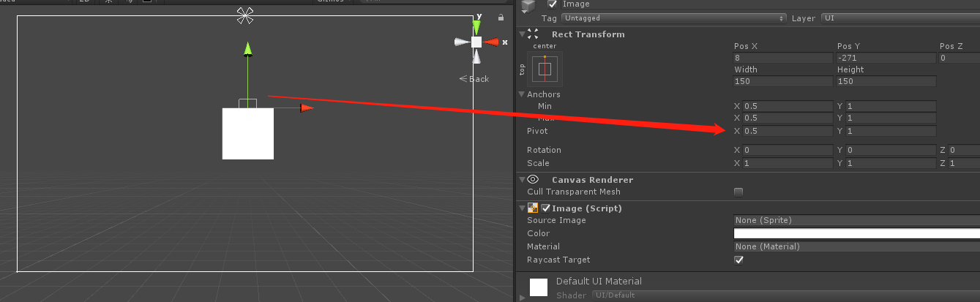Click the Scale Z field
The width and height of the screenshot is (980, 302).
(965, 163)
